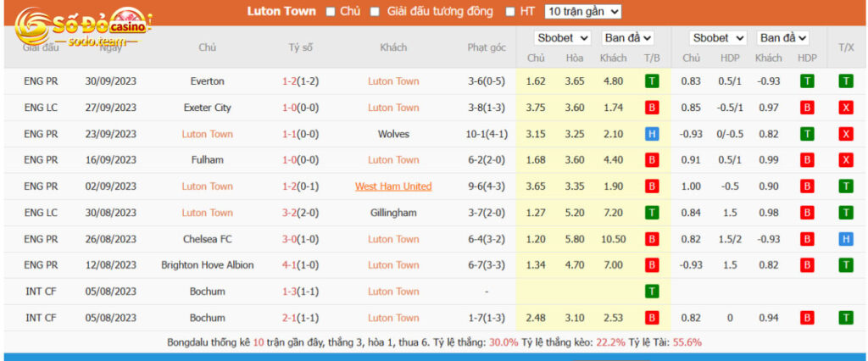The height and width of the screenshot is (361, 868).
Task: Click Tỷ lệ Tài value 55.6%
Action: 687,342
